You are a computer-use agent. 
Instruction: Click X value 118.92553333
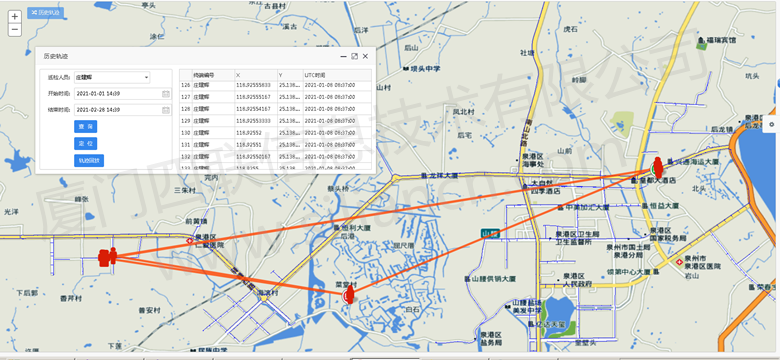point(253,120)
